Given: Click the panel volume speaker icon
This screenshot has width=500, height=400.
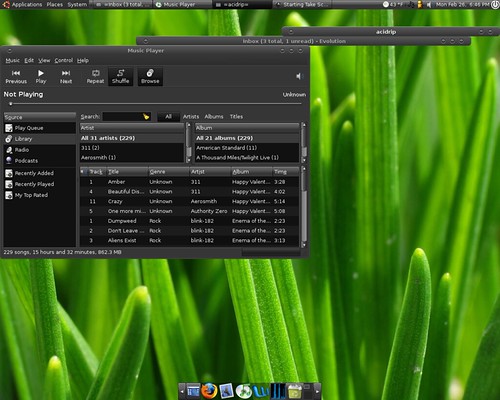Looking at the screenshot, I should [429, 4].
